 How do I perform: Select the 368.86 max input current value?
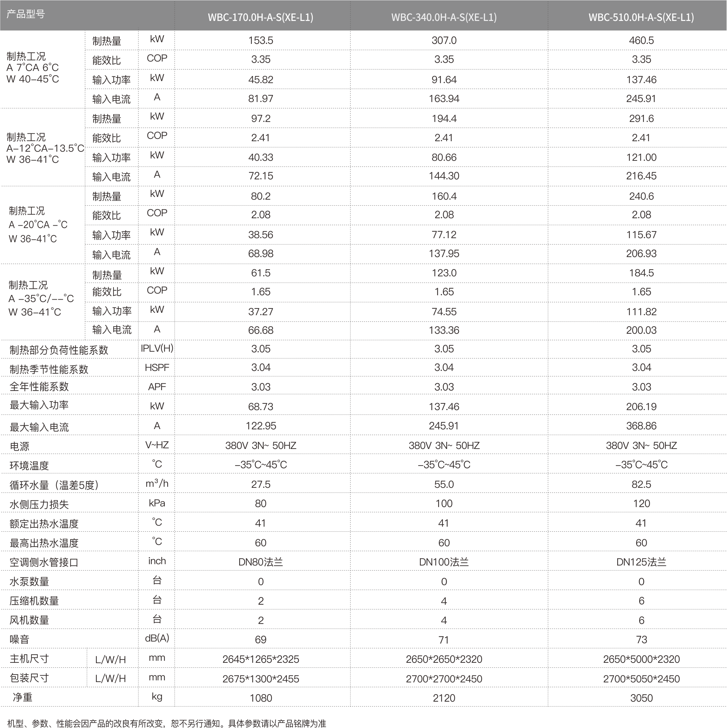point(641,426)
